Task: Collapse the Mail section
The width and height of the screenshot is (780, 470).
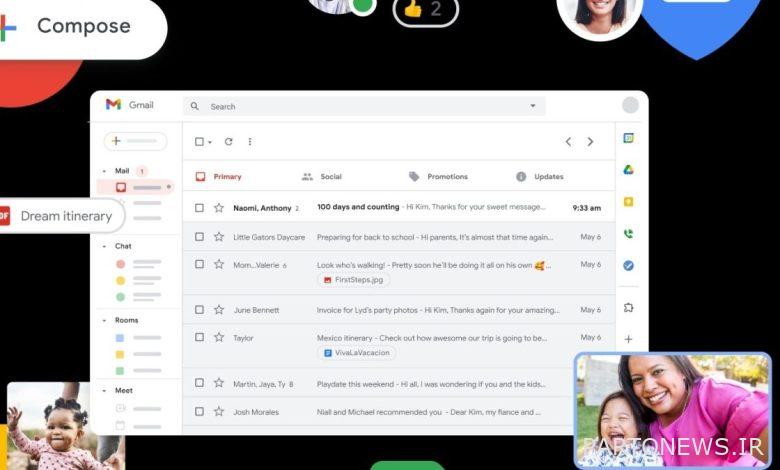Action: [104, 171]
